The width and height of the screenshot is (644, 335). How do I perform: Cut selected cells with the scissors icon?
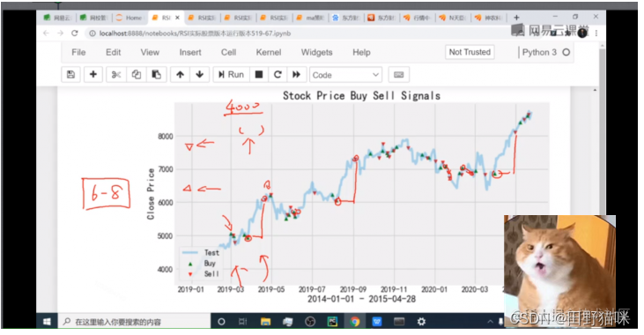tap(116, 75)
